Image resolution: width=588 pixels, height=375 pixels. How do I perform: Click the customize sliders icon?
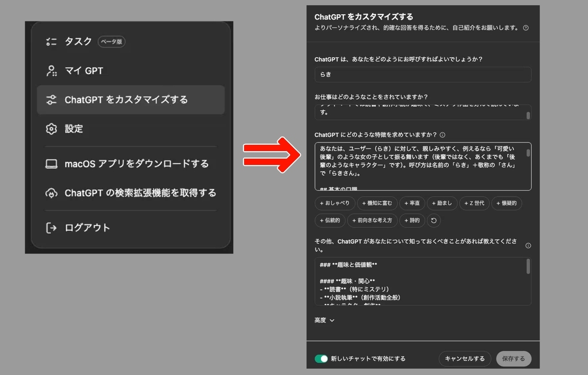[51, 100]
